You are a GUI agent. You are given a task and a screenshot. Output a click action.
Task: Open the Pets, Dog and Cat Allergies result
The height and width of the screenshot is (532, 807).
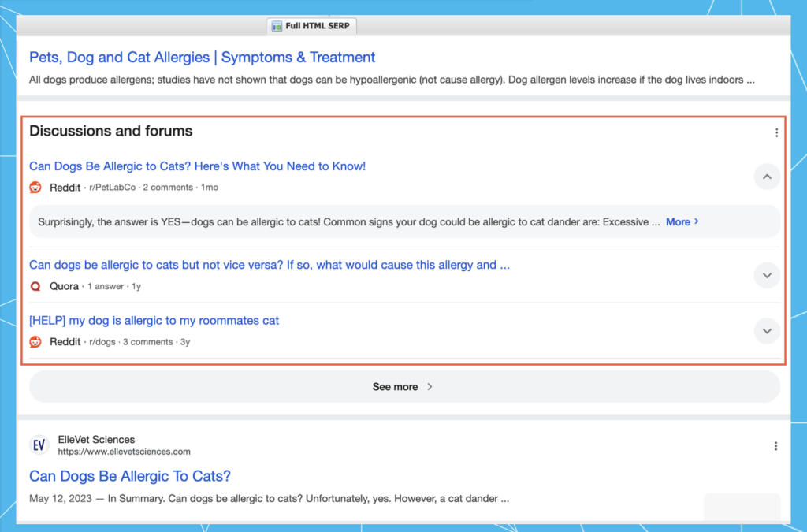coord(201,57)
